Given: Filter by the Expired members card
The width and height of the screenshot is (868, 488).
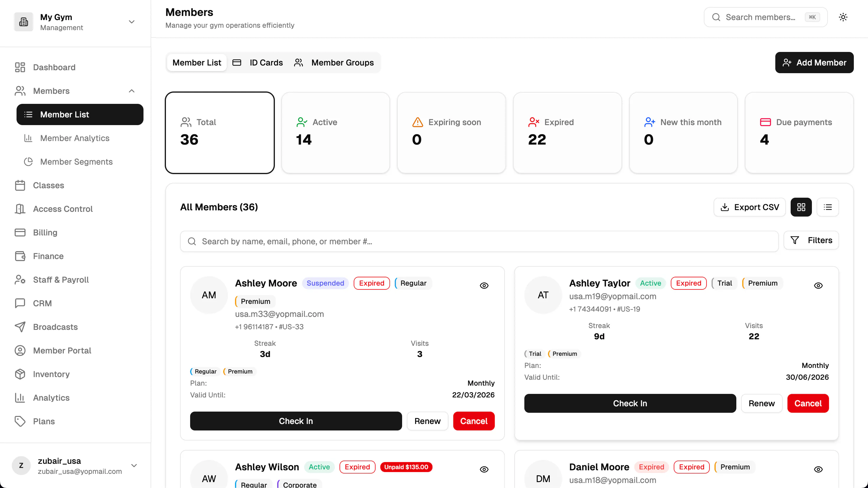Looking at the screenshot, I should (567, 133).
